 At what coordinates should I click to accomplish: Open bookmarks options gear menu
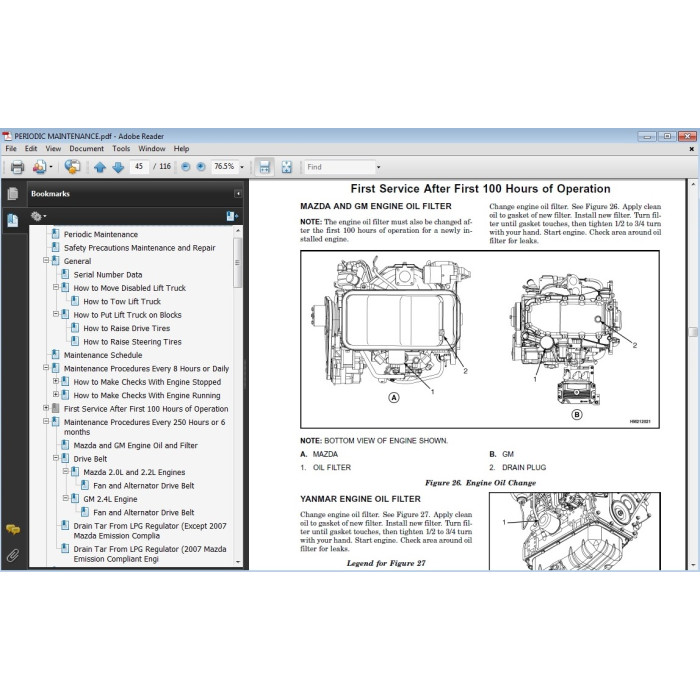[x=38, y=217]
